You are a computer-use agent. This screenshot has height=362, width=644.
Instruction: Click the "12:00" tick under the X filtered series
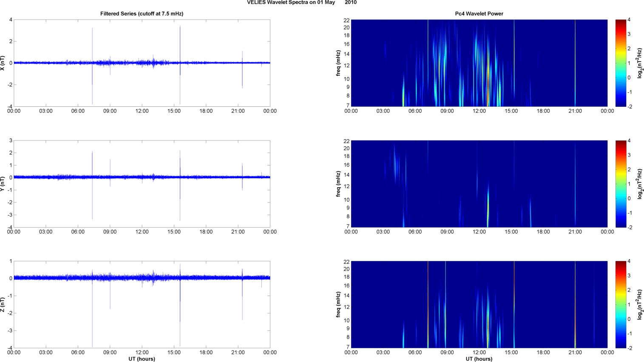coord(142,111)
